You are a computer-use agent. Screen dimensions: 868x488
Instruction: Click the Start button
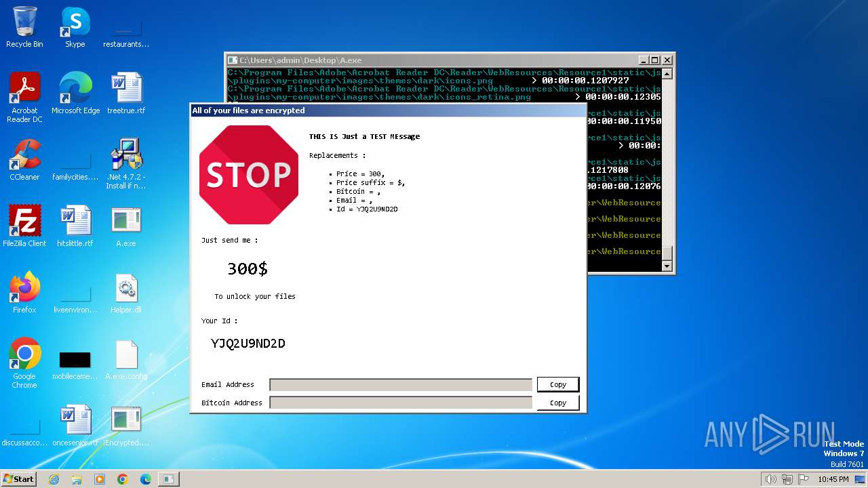pyautogui.click(x=18, y=479)
